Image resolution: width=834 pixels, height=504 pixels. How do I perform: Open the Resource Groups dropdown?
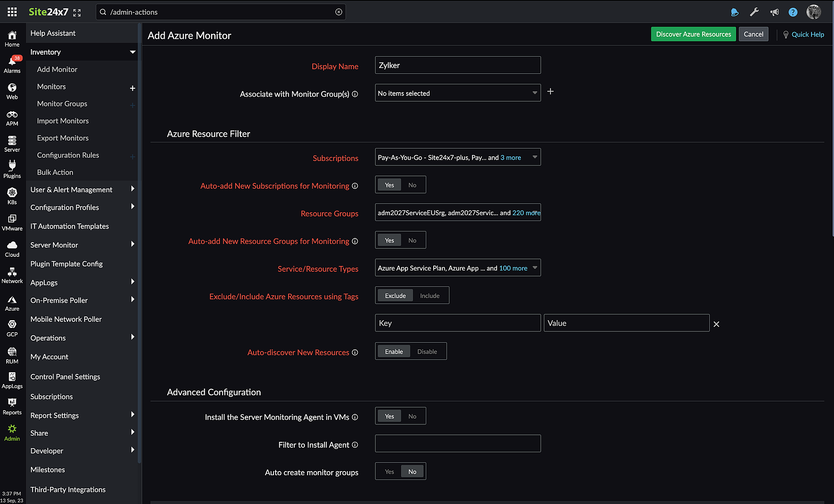click(x=458, y=213)
